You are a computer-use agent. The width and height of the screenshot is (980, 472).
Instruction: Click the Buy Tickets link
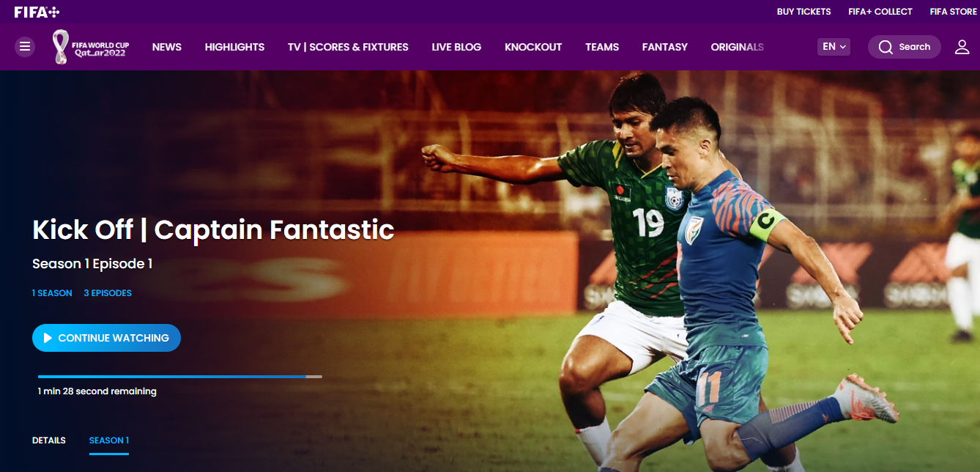[x=803, y=12]
